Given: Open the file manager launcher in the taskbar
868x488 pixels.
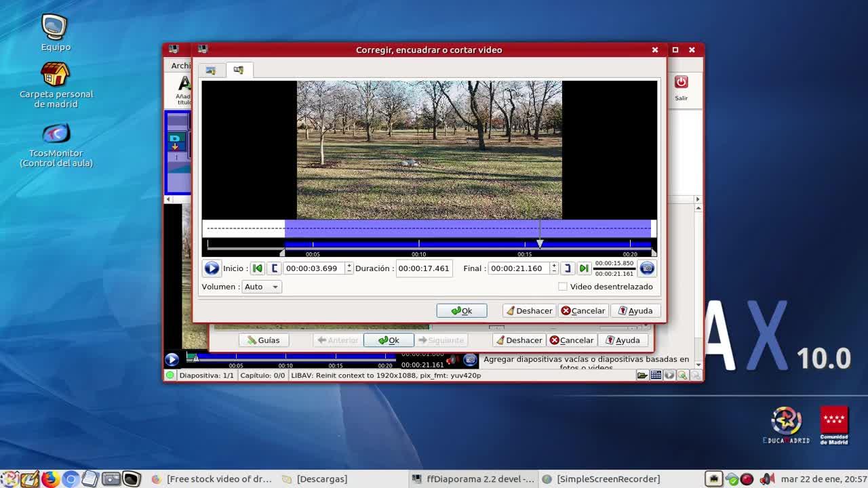Looking at the screenshot, I should coord(111,479).
